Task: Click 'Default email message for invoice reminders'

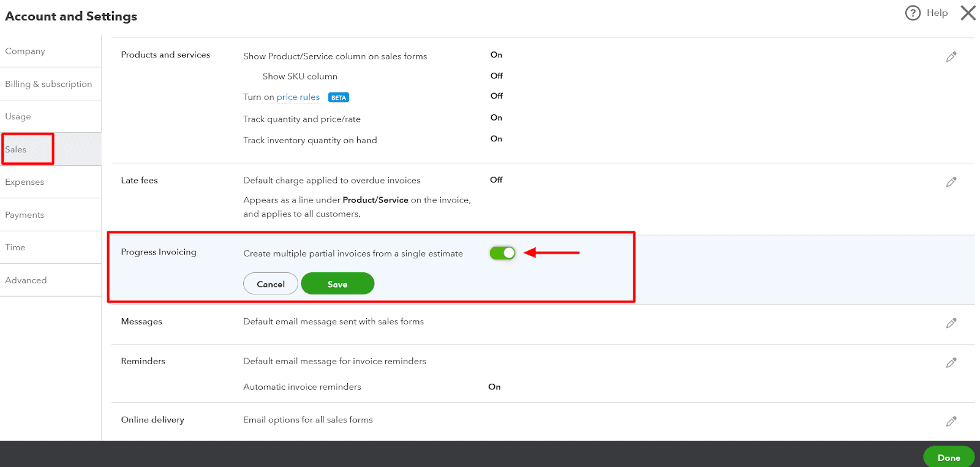Action: coord(335,361)
